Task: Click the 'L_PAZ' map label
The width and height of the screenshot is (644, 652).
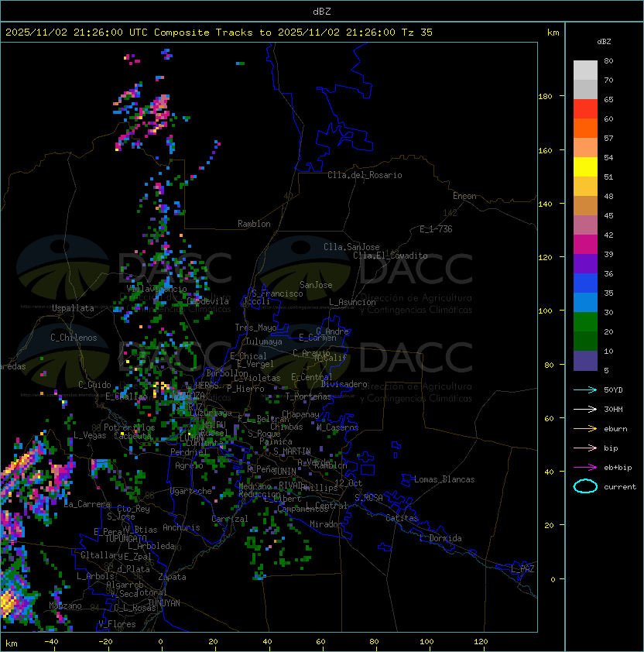Action: point(522,569)
